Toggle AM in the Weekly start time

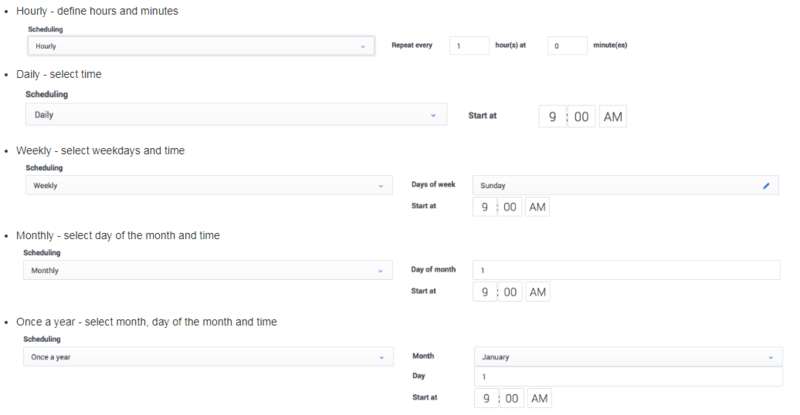click(537, 207)
